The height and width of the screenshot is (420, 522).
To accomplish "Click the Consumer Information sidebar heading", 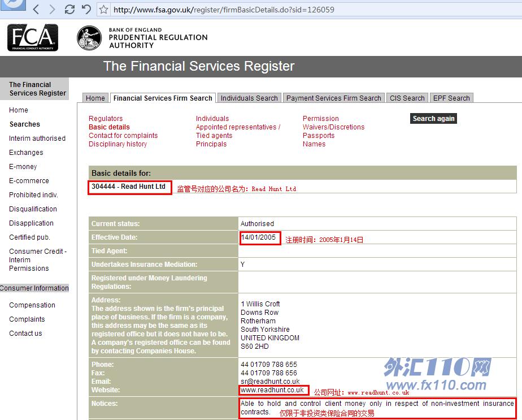I will coord(34,288).
